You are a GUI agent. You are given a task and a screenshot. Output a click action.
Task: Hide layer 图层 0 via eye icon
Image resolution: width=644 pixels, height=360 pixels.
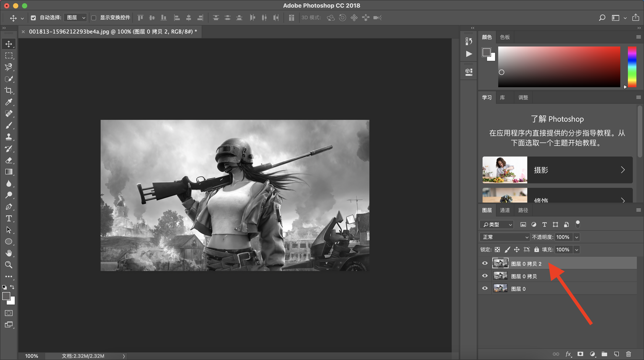485,288
